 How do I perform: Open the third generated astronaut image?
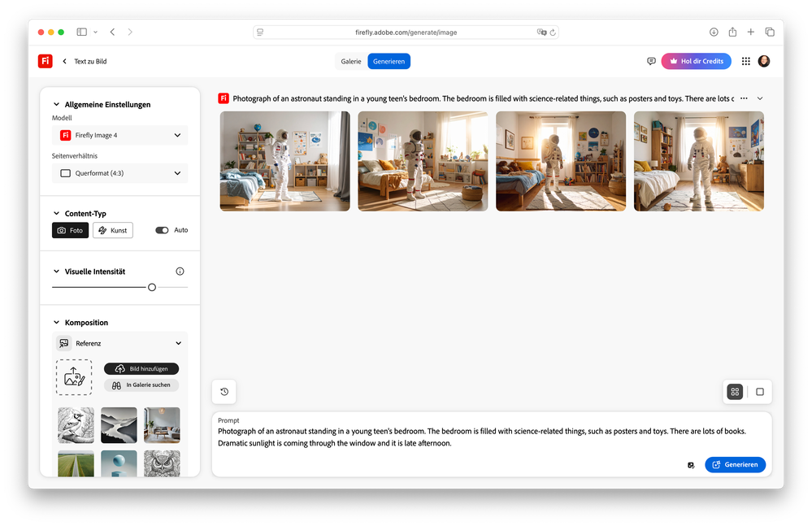click(561, 161)
